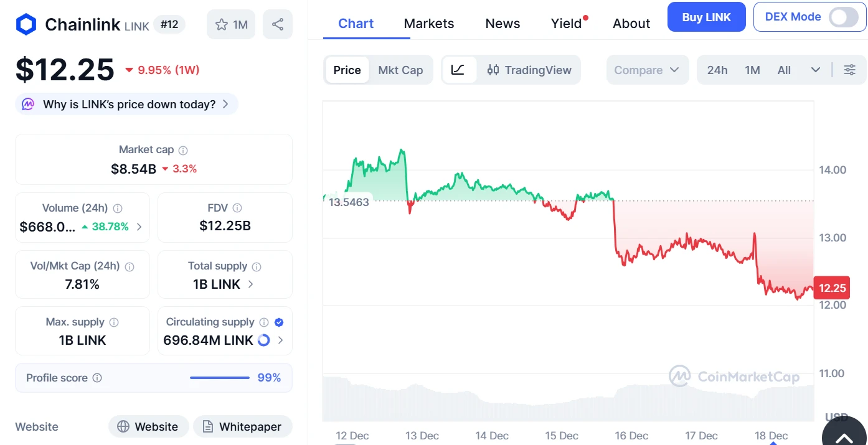868x445 pixels.
Task: Click the Buy LINK button
Action: (706, 17)
